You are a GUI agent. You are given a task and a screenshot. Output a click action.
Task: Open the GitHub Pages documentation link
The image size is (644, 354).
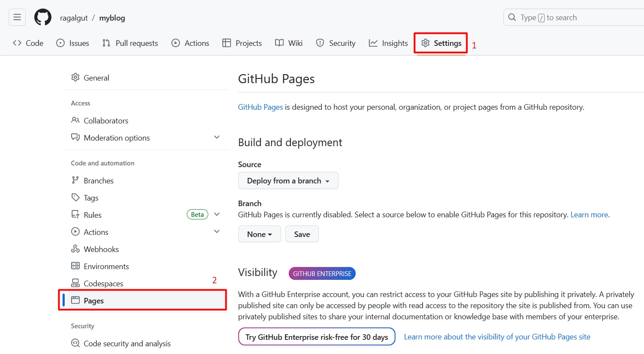261,107
